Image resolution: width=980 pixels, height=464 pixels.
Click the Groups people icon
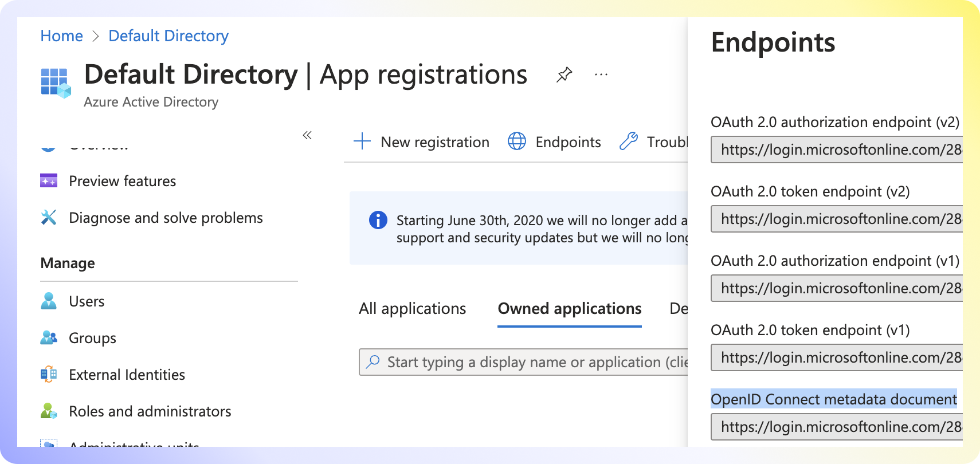[x=49, y=338]
